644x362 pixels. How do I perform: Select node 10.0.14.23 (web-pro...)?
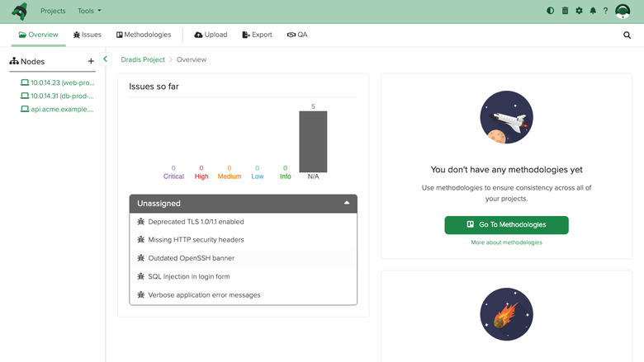58,82
